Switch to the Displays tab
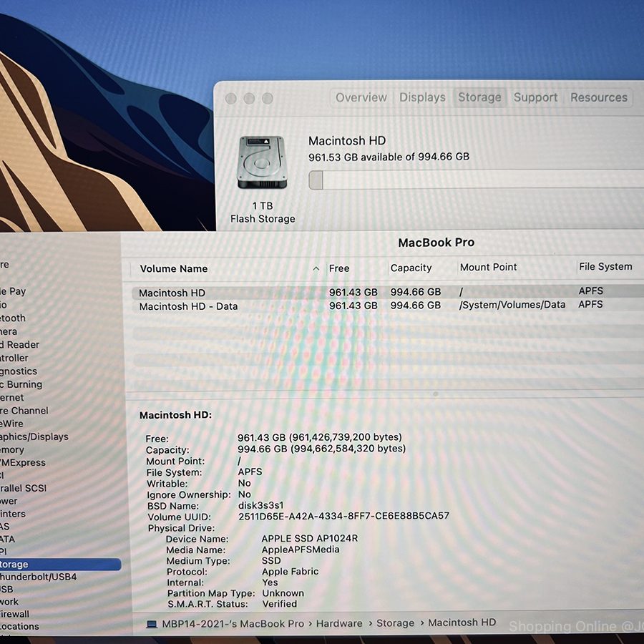The height and width of the screenshot is (644, 644). click(x=422, y=98)
